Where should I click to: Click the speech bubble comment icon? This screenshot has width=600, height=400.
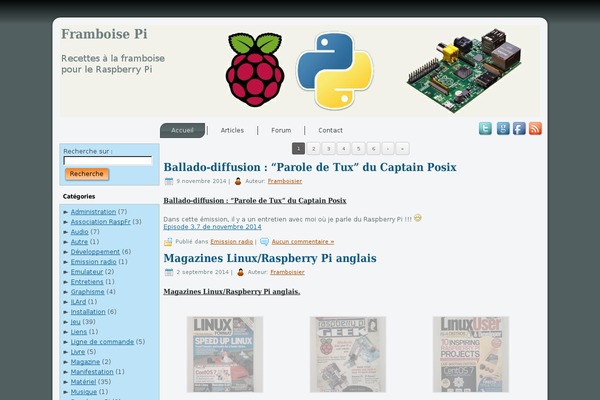pyautogui.click(x=264, y=242)
